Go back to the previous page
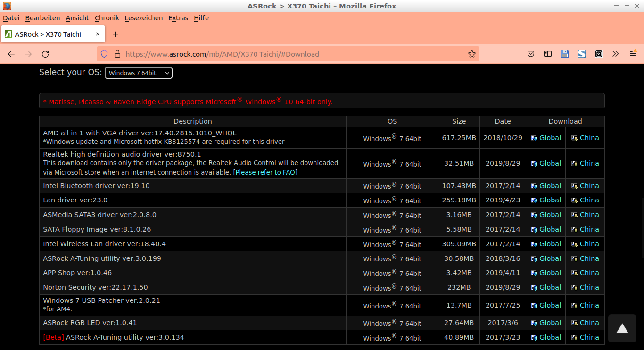Image resolution: width=644 pixels, height=350 pixels. point(11,54)
